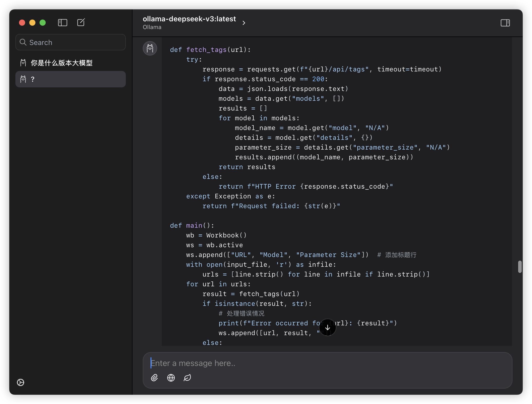The width and height of the screenshot is (532, 404).
Task: Click the Ollama provider subtitle
Action: [152, 27]
